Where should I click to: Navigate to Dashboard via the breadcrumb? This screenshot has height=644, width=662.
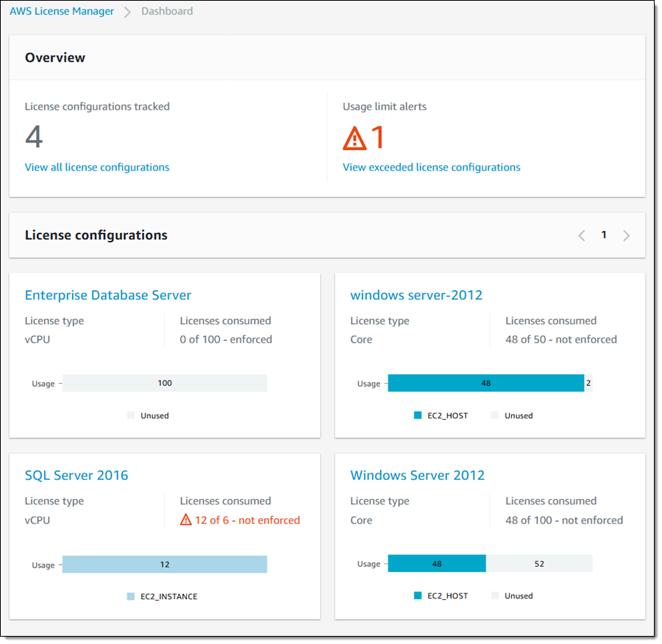(x=167, y=11)
